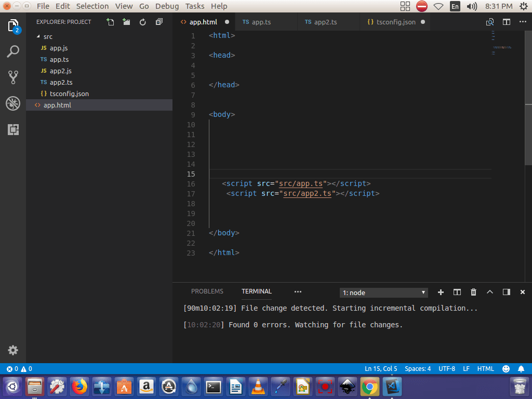Screen dimensions: 532x399
Task: Open the Debug menu
Action: click(x=167, y=6)
